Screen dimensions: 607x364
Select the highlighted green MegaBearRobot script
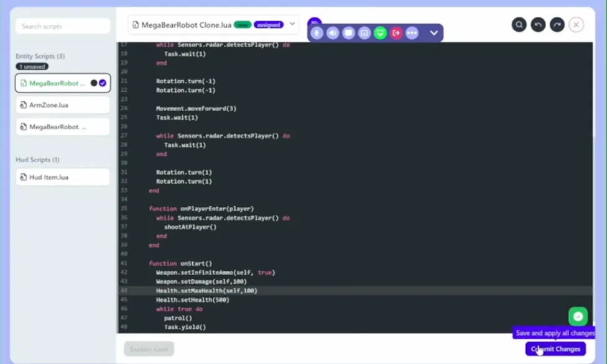click(x=63, y=83)
